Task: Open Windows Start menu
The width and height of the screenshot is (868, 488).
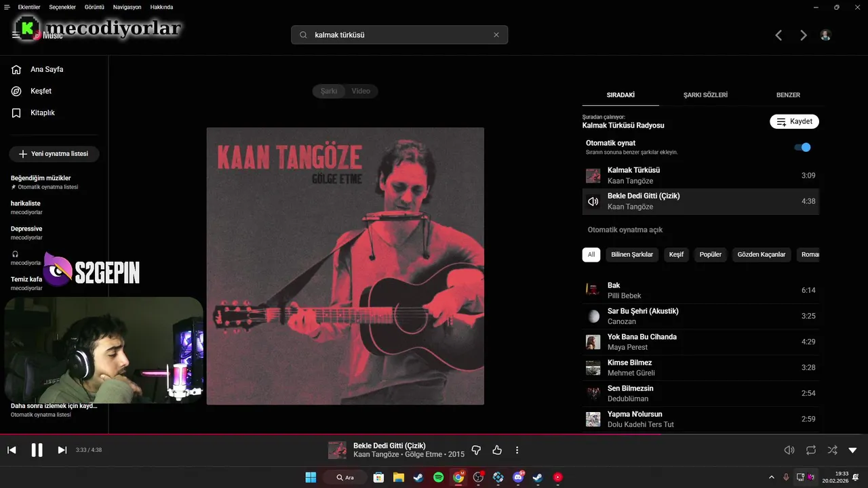Action: tap(311, 477)
